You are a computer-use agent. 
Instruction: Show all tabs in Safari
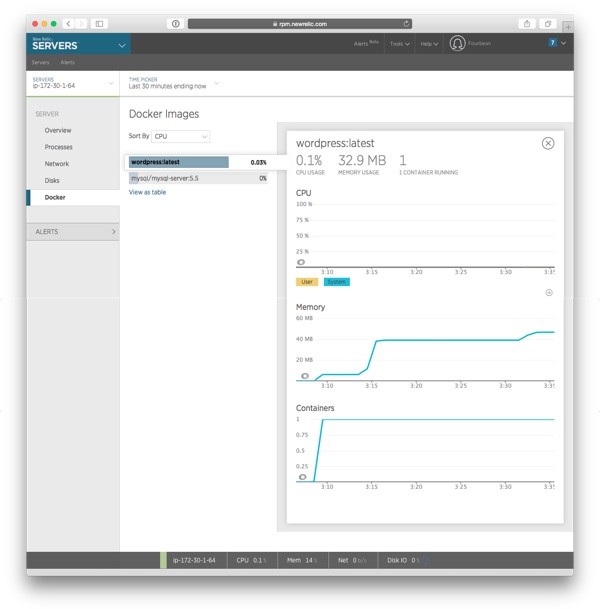pyautogui.click(x=548, y=24)
